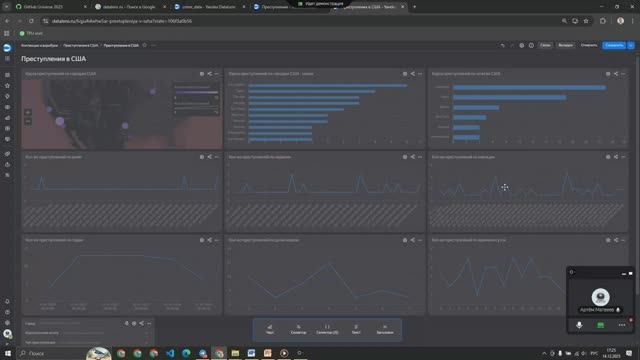Open the breadcrumb more options ellipsis
The width and height of the screenshot is (640, 360).
click(x=153, y=45)
